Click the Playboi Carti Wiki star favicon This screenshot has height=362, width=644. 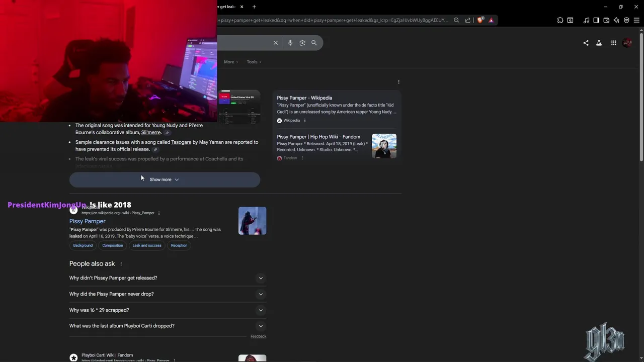pos(73,357)
